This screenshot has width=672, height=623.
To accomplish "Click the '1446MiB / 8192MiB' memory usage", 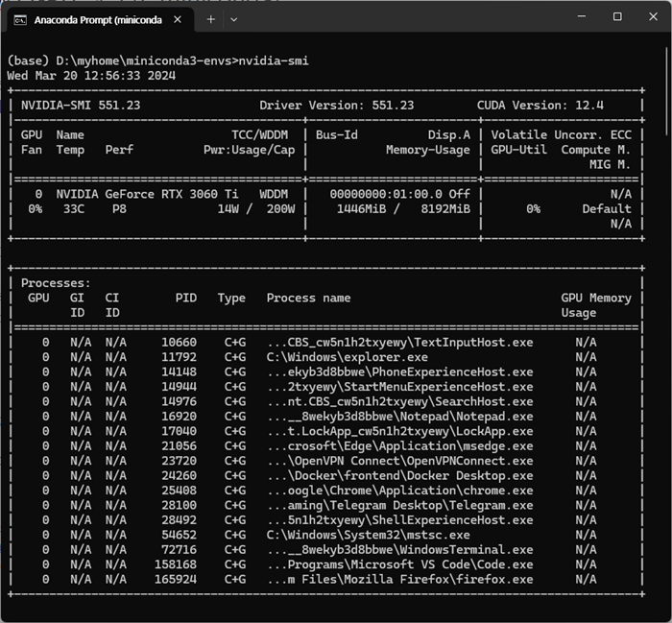I will [403, 209].
